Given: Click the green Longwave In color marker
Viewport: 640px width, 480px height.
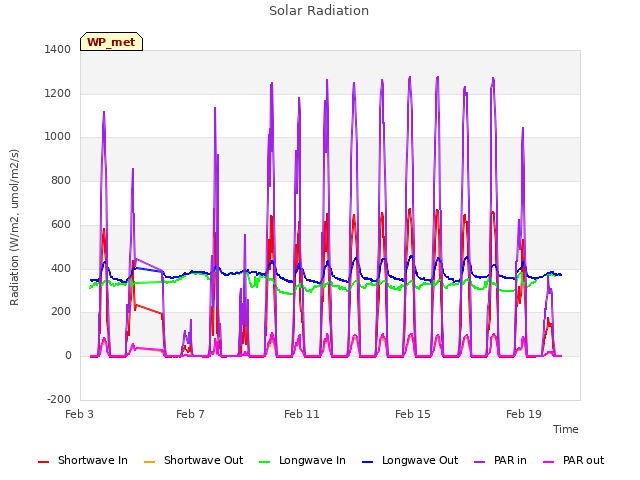Looking at the screenshot, I should (x=264, y=462).
